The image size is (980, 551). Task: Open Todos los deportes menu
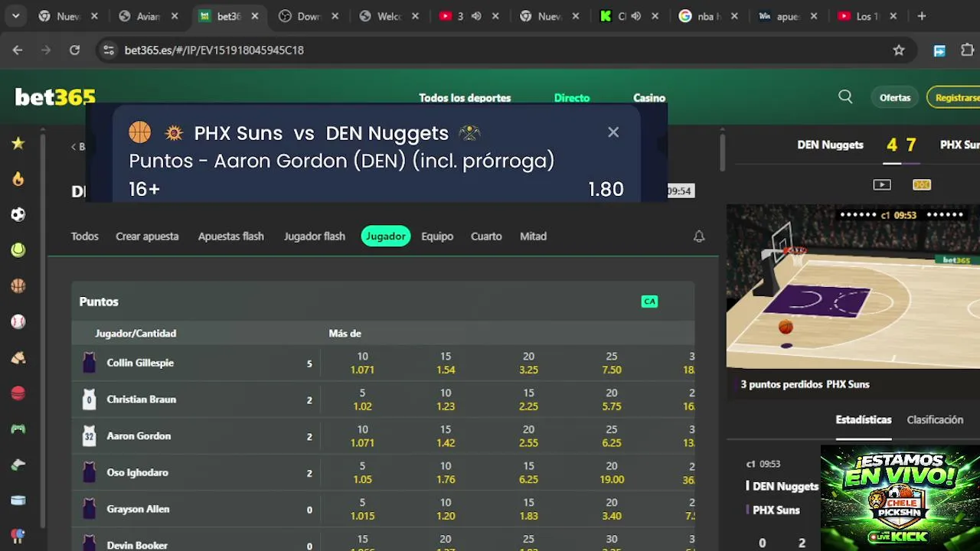(465, 98)
